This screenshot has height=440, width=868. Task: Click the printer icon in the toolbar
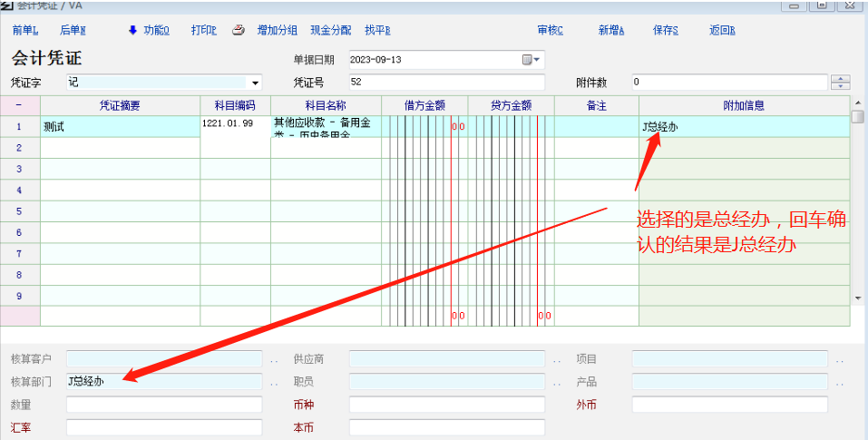click(x=239, y=30)
